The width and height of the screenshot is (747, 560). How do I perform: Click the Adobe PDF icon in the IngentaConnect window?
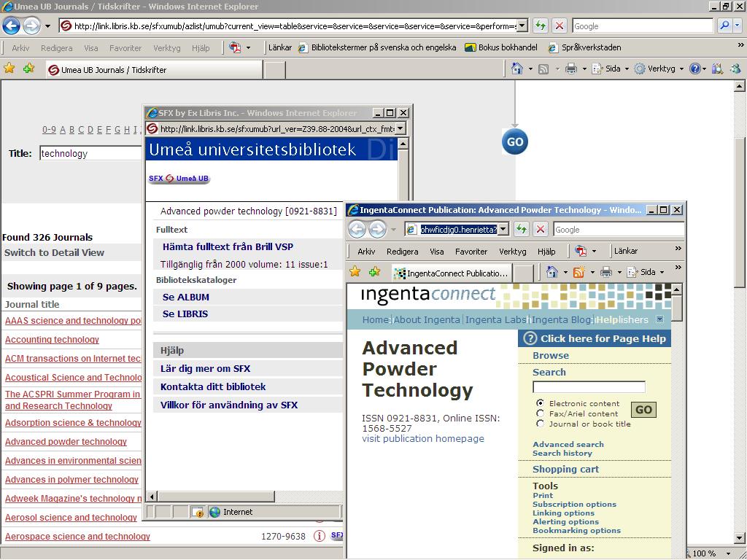[x=580, y=251]
